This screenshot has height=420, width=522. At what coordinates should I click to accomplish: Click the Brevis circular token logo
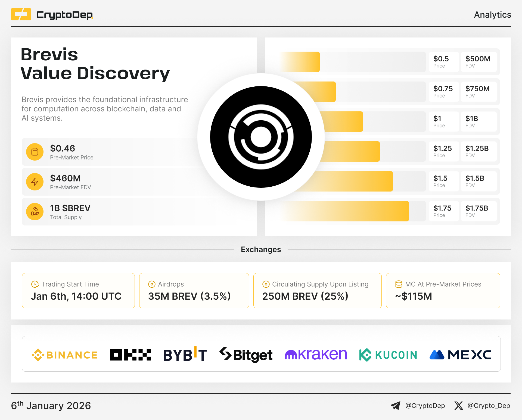(x=261, y=137)
